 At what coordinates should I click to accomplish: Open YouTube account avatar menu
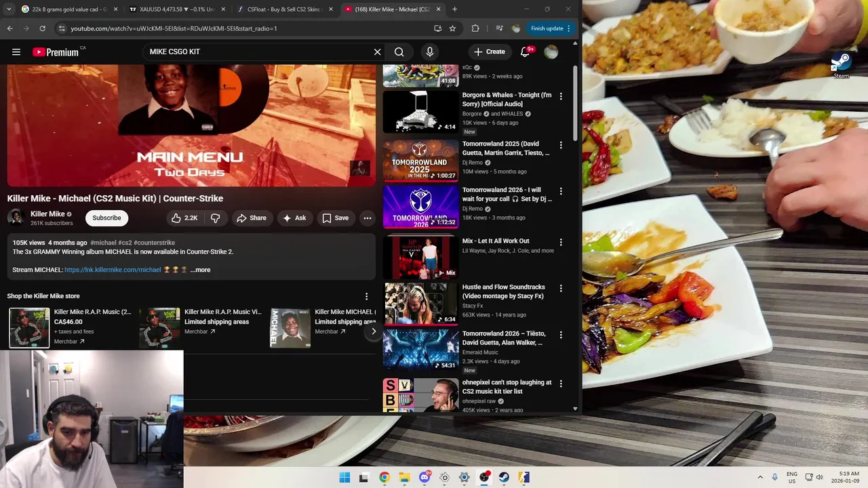click(x=551, y=52)
